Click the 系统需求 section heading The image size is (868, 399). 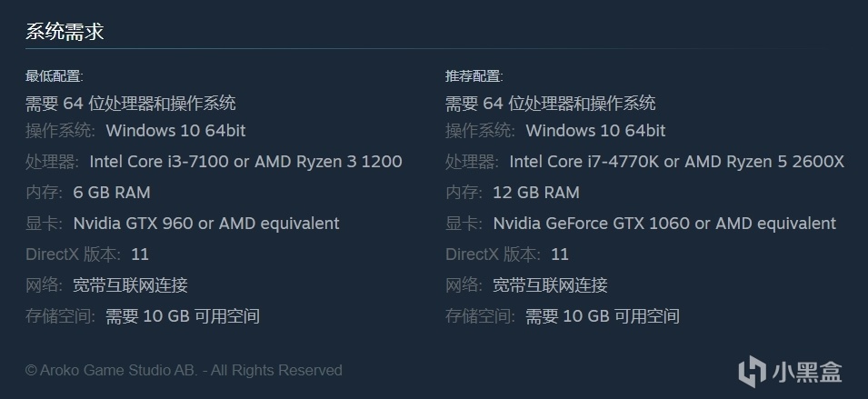(x=65, y=32)
